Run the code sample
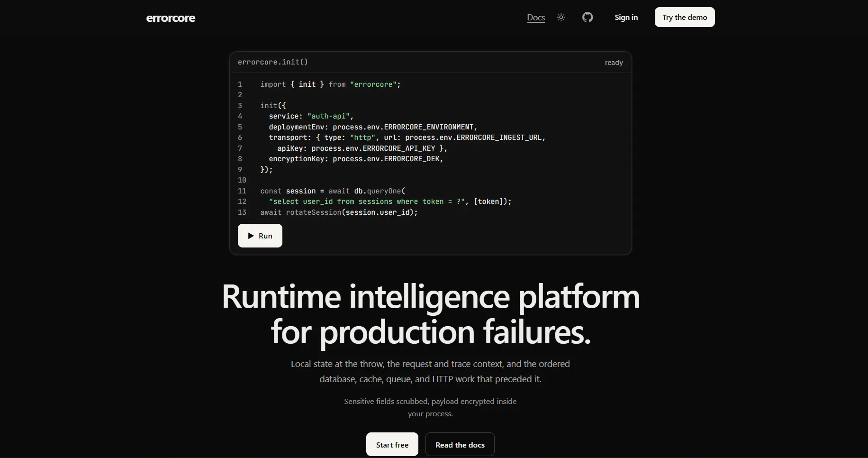The height and width of the screenshot is (458, 868). [x=260, y=236]
